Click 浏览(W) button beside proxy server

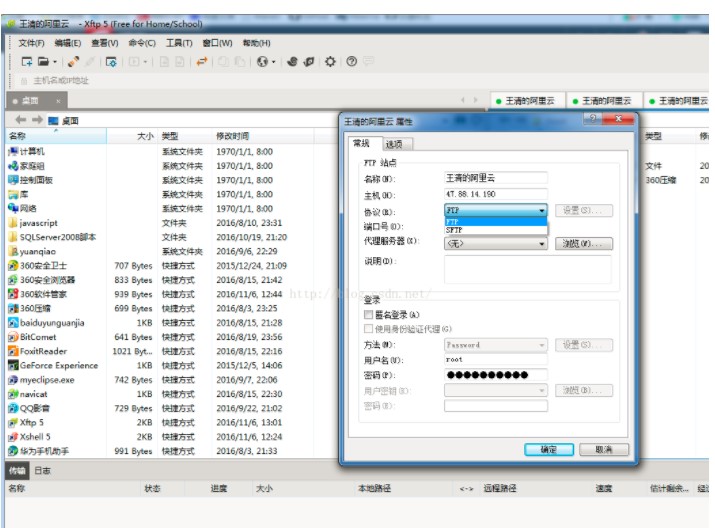584,243
